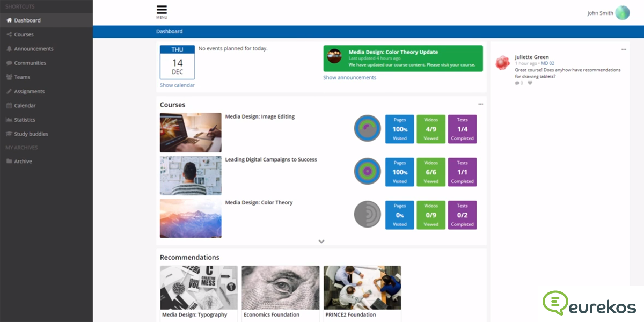Click the Videos 4/9 Viewed tile

coord(431,129)
